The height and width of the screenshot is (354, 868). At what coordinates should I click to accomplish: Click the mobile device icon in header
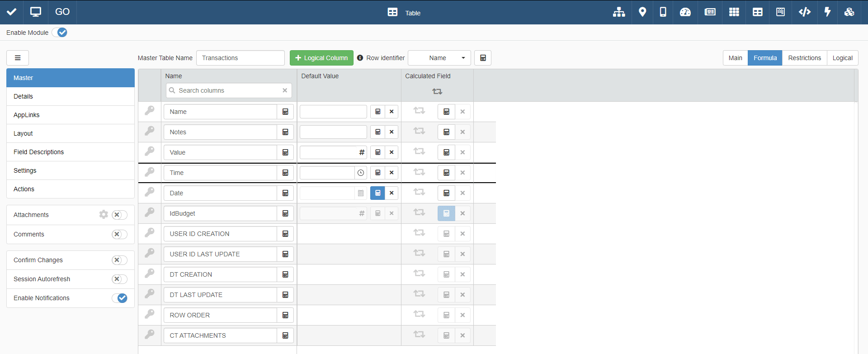663,12
